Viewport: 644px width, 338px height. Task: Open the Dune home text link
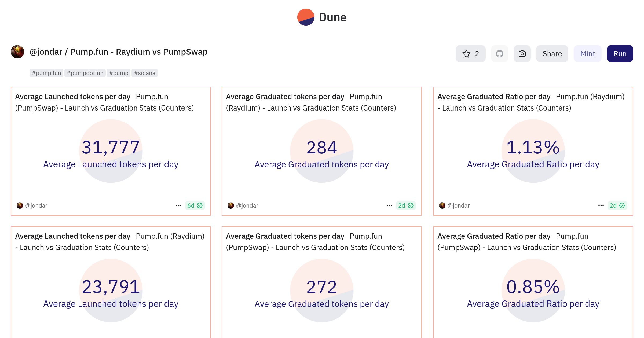[332, 17]
